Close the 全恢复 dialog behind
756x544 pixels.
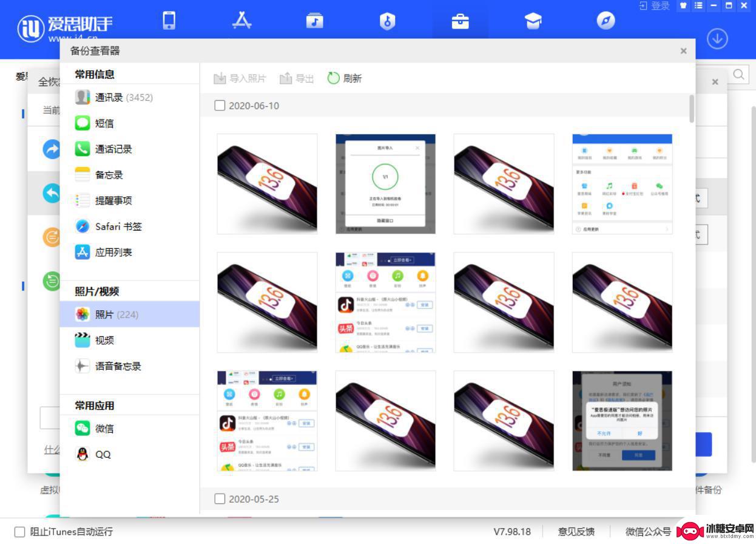click(715, 81)
